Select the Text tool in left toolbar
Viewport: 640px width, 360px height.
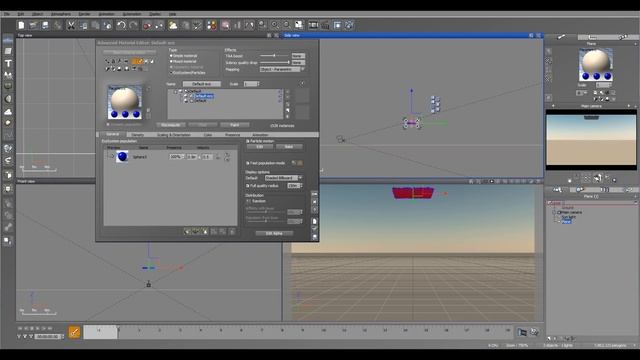pyautogui.click(x=8, y=63)
